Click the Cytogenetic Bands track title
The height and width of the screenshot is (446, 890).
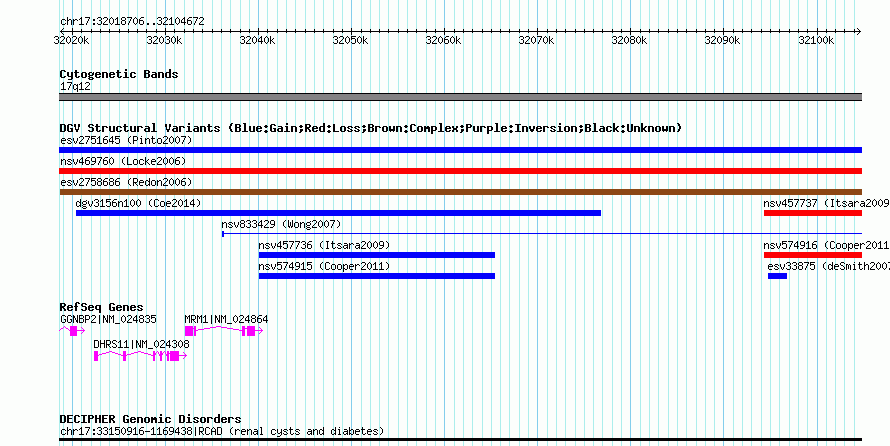pyautogui.click(x=119, y=74)
